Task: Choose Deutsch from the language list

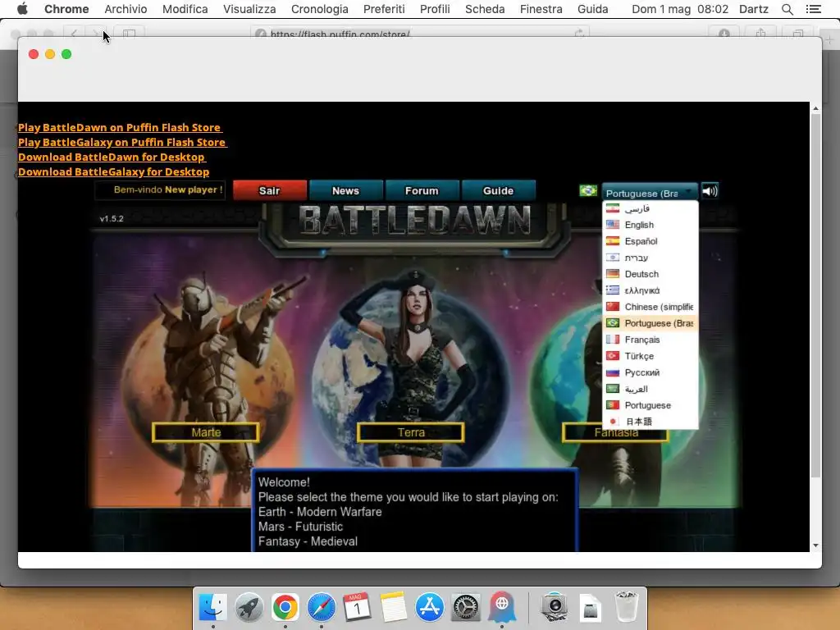Action: coord(651,274)
